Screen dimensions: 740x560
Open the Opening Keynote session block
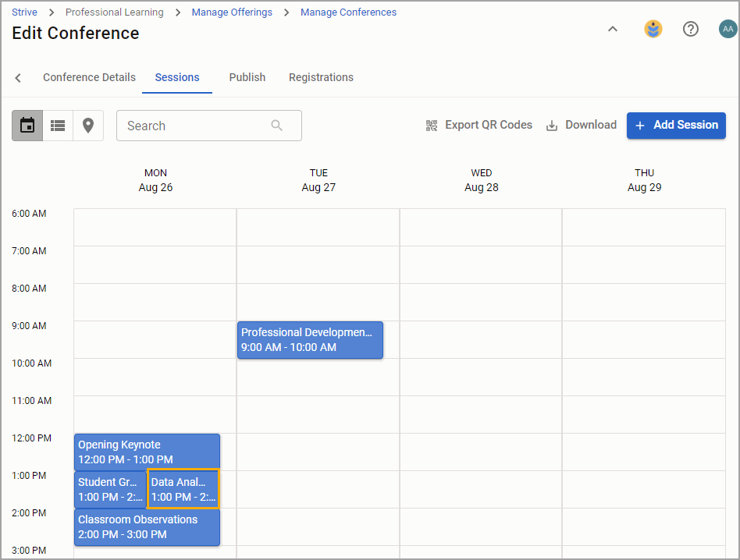147,452
